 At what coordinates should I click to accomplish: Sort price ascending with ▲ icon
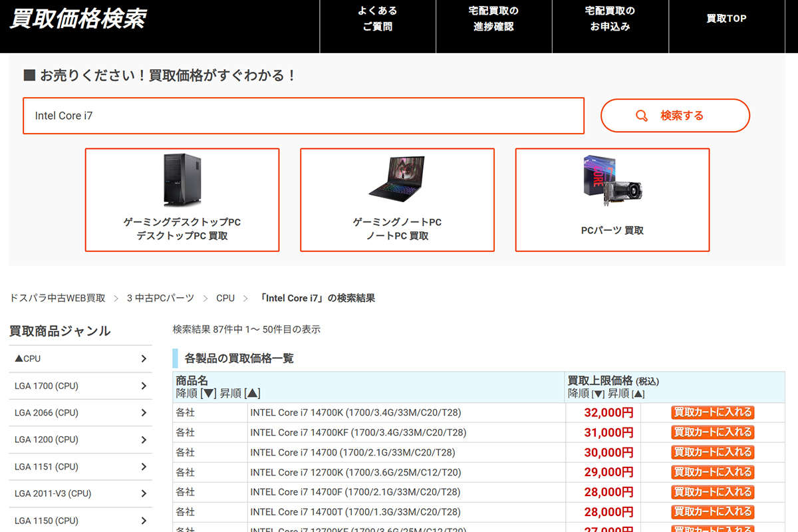(637, 394)
